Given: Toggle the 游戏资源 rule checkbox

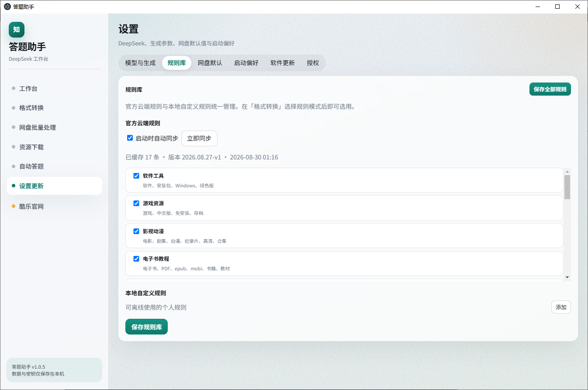Looking at the screenshot, I should 136,204.
